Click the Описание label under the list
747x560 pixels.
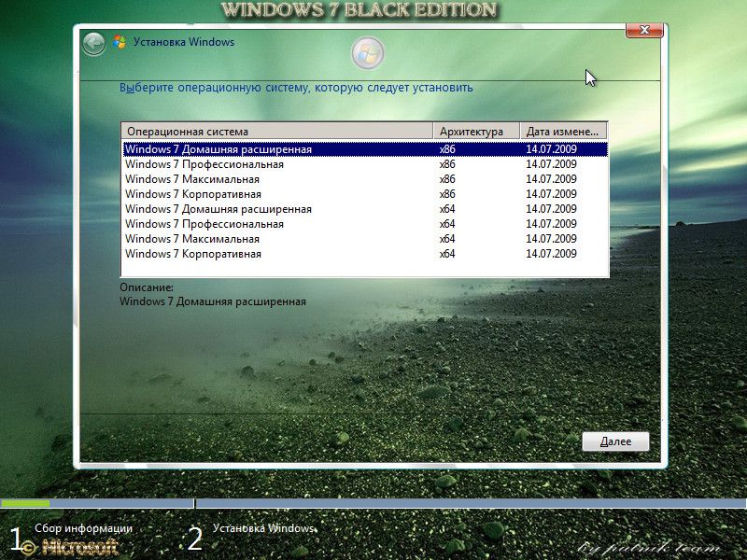point(147,287)
